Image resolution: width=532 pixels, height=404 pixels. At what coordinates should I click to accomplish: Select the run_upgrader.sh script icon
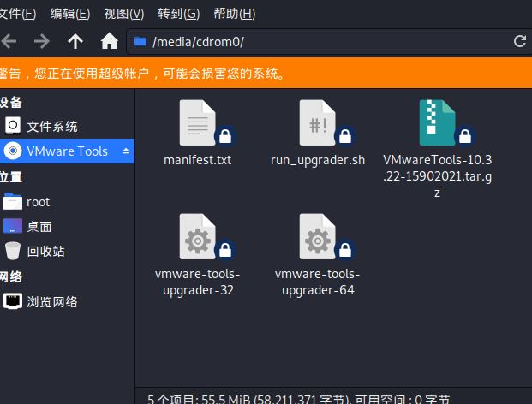[x=318, y=122]
